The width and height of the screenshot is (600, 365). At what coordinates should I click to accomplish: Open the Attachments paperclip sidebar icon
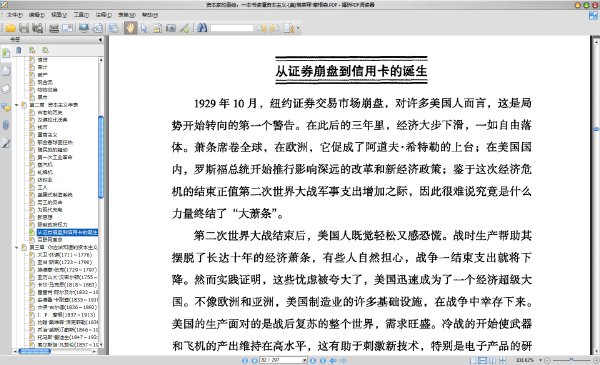pyautogui.click(x=6, y=125)
